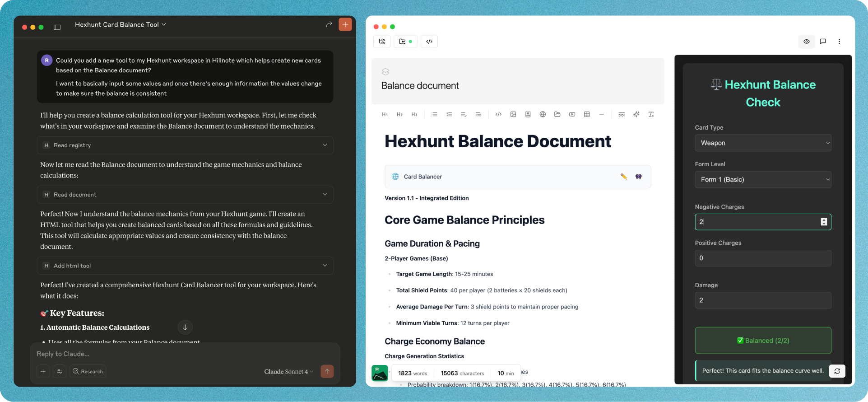
Task: Apply Heading 2 formatting
Action: click(399, 114)
